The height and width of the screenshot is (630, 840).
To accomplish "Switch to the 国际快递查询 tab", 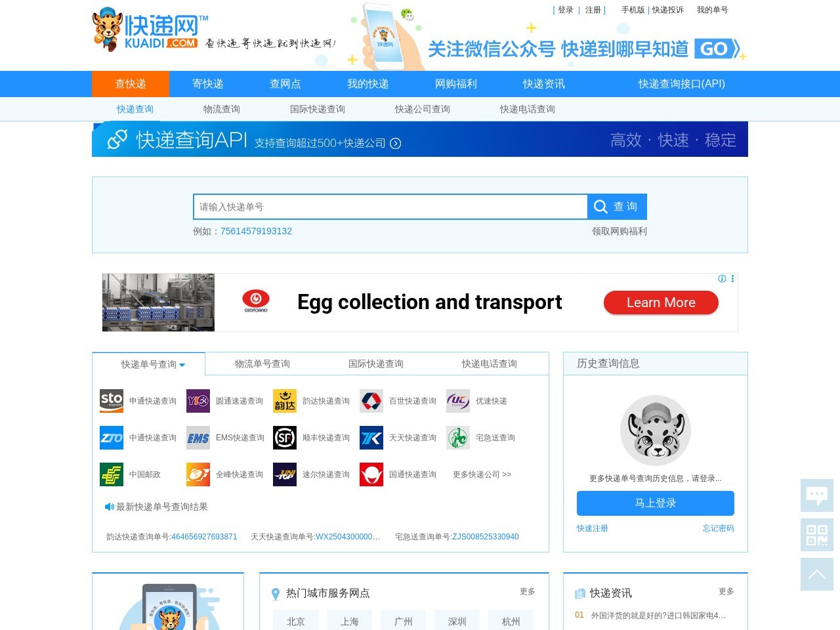I will pyautogui.click(x=376, y=364).
